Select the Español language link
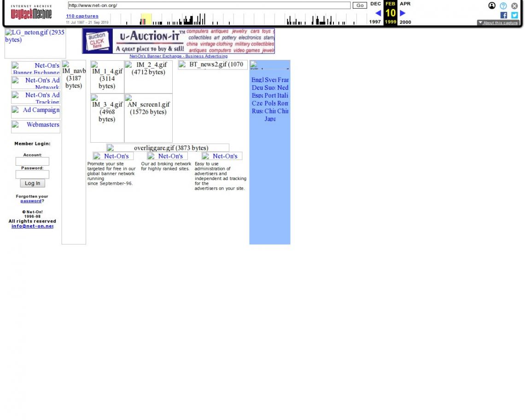This screenshot has height=420, width=525. point(257,95)
